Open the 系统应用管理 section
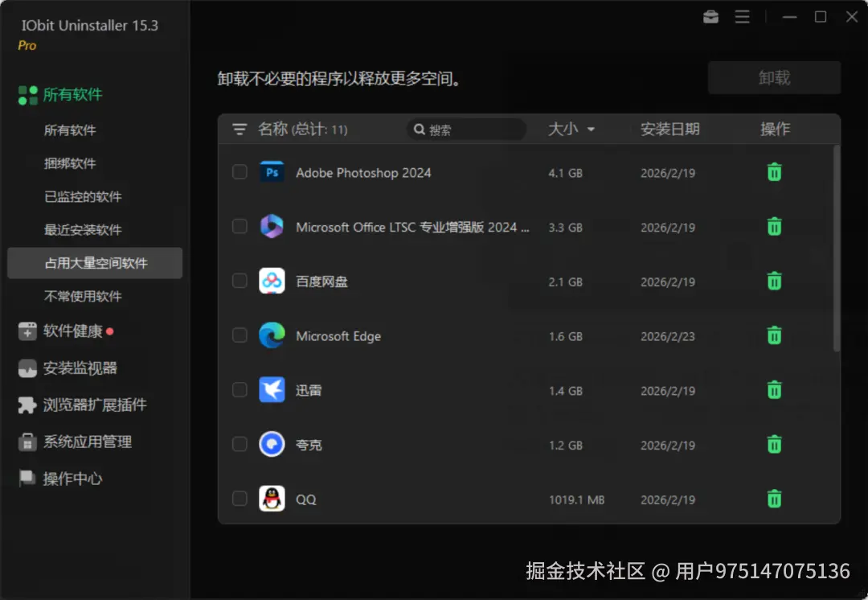This screenshot has width=868, height=600. [88, 442]
